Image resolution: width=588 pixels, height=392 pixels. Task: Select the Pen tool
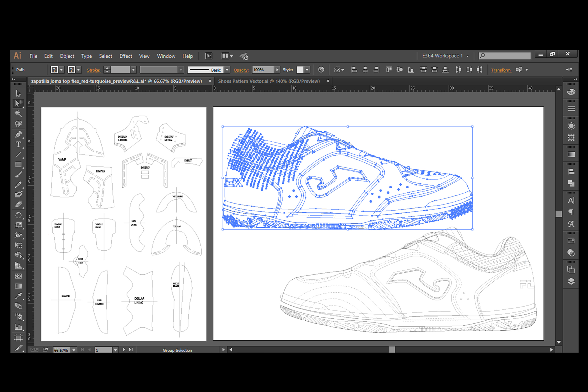click(x=18, y=134)
